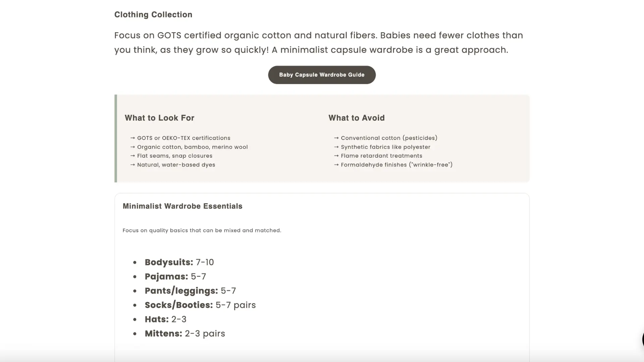
Task: Click arrow beside Organic cotton, bamboo, merino wool
Action: point(132,147)
